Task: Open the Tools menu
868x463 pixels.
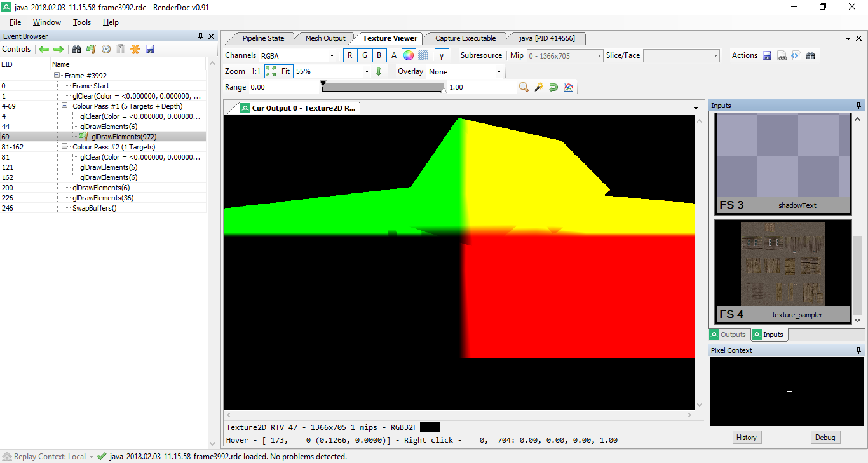Action: tap(82, 22)
